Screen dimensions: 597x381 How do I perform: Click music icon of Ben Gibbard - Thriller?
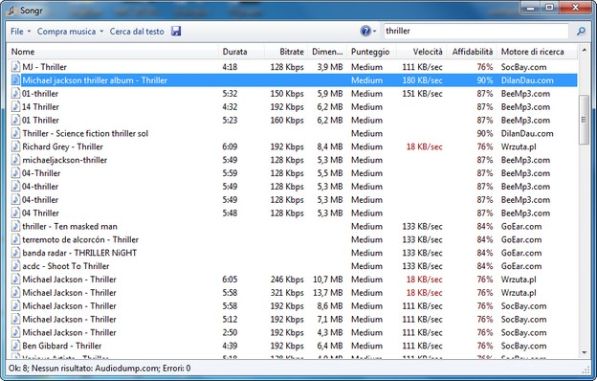(x=15, y=346)
